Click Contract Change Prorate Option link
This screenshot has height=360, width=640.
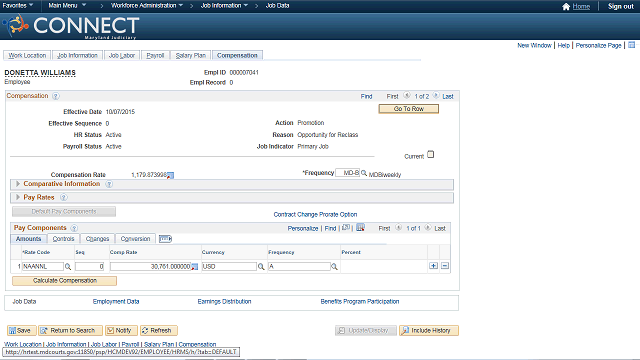click(315, 214)
